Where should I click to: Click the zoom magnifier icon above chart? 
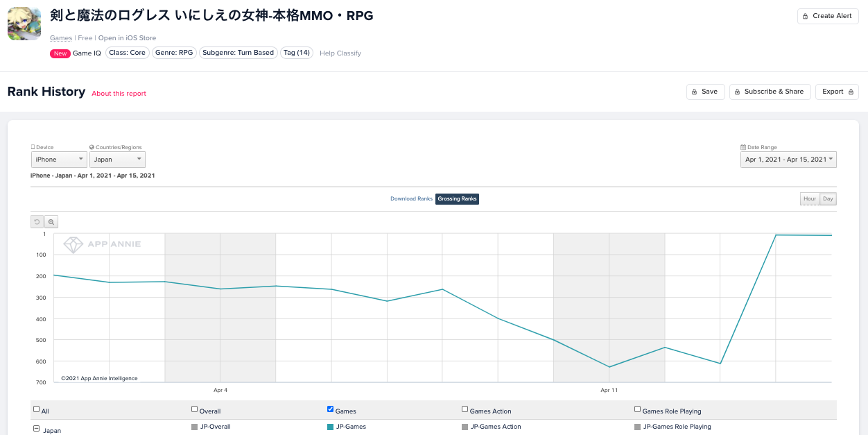[51, 222]
